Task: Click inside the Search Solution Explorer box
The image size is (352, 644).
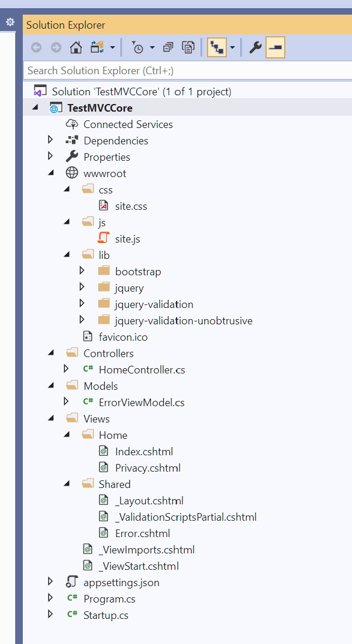Action: tap(117, 70)
